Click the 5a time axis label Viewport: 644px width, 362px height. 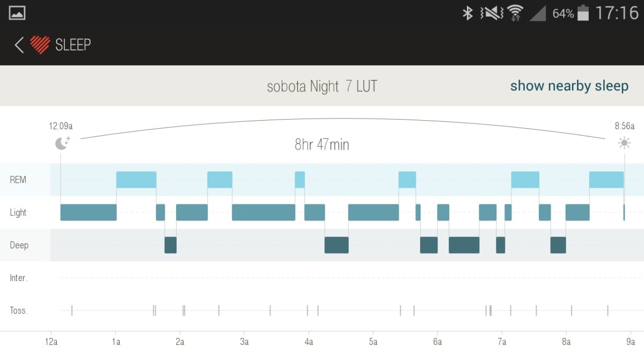coord(373,342)
